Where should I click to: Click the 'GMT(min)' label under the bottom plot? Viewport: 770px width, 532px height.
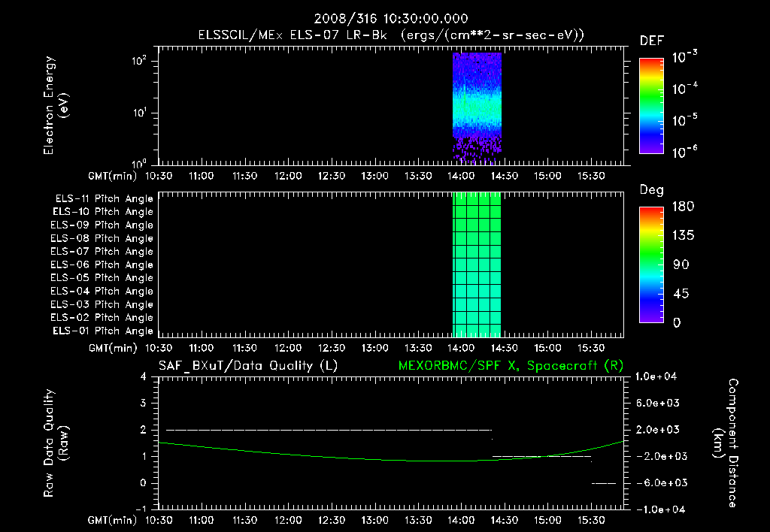tap(112, 520)
